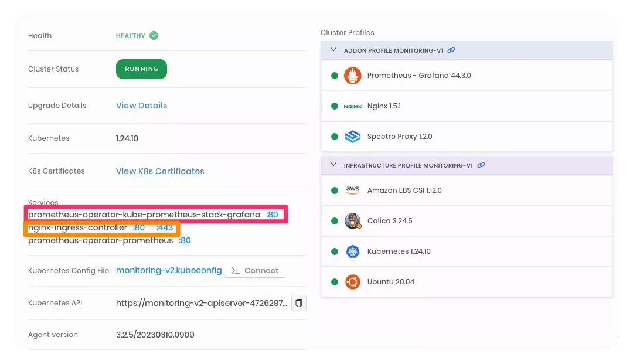
Task: Click link icon beside Addon Profile Monitoring-v1
Action: click(451, 50)
